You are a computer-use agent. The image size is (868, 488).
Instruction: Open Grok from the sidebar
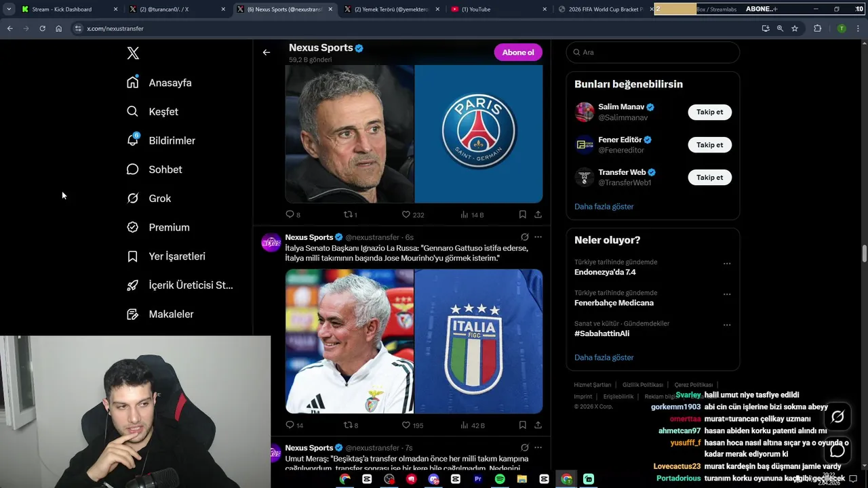(149, 199)
